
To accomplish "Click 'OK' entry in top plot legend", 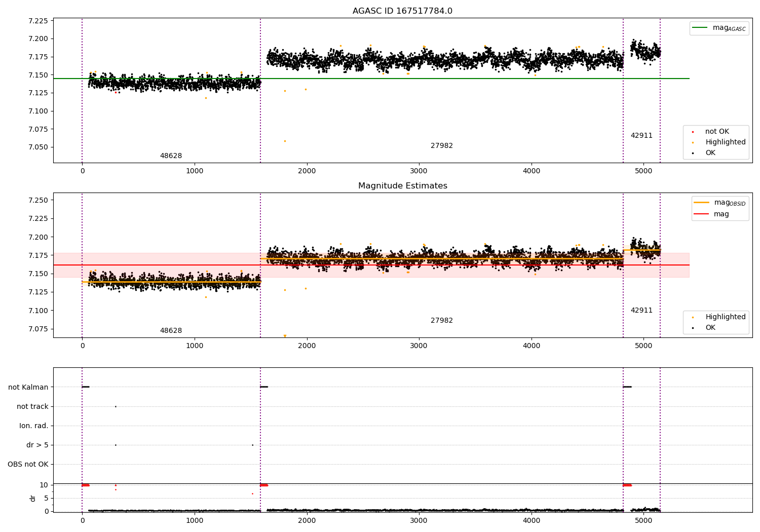I will pos(710,153).
